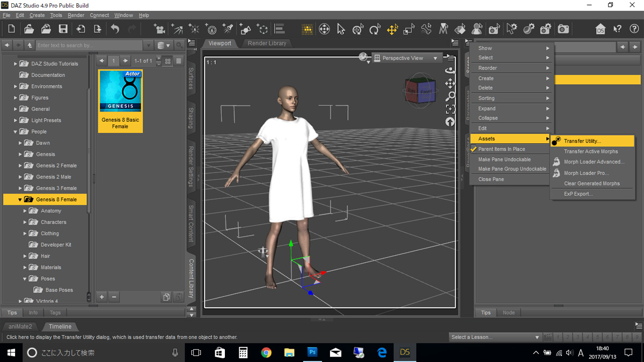Image resolution: width=644 pixels, height=362 pixels.
Task: Open the Select a Lesson dropdown
Action: pyautogui.click(x=495, y=337)
